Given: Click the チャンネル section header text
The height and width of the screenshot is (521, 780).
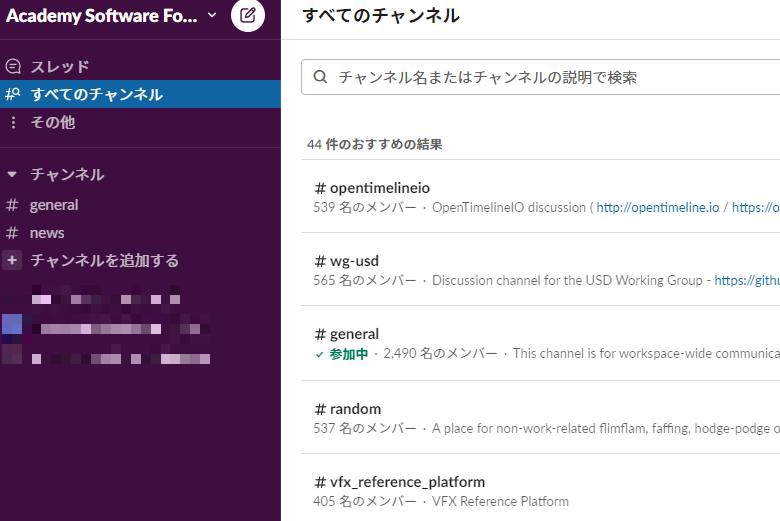Looking at the screenshot, I should coord(68,174).
